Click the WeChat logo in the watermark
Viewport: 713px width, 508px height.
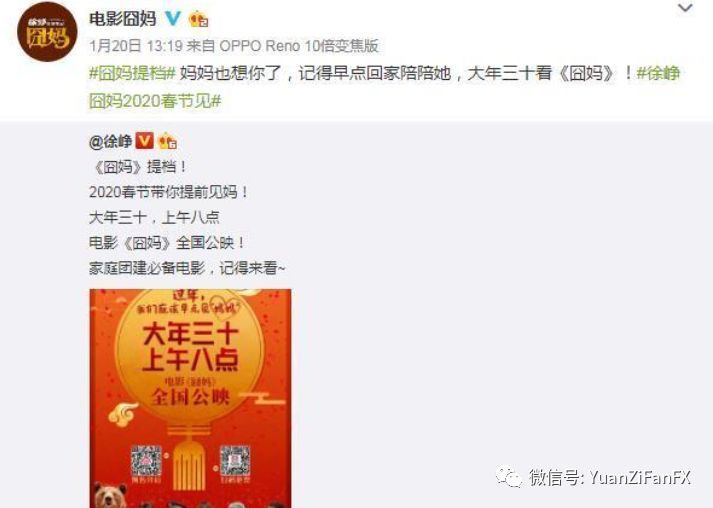[509, 477]
